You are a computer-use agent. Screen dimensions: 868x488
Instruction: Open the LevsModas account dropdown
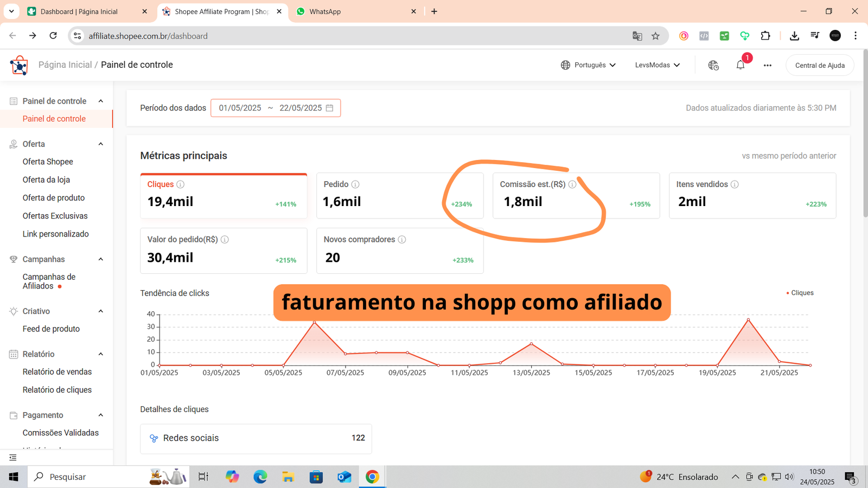pos(658,65)
